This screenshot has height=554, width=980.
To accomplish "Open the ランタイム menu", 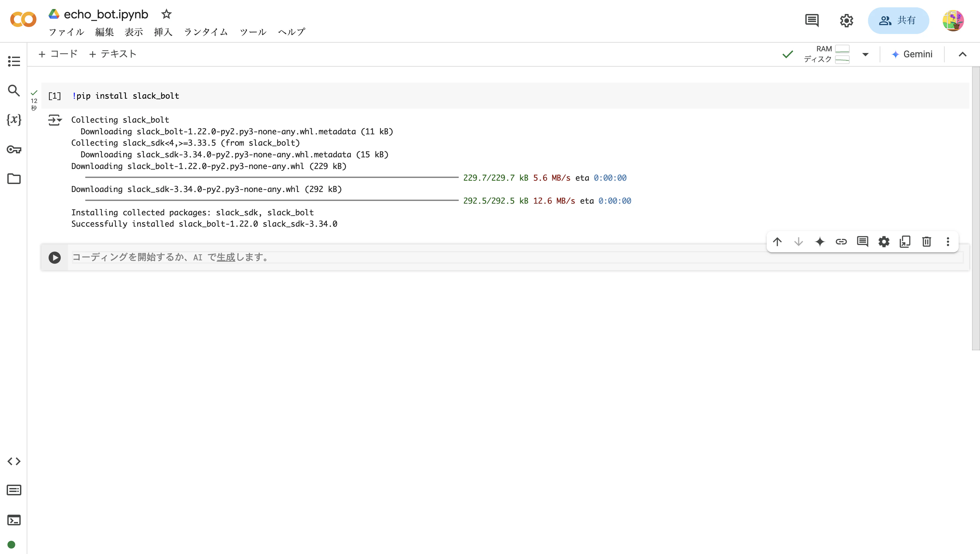I will click(206, 32).
